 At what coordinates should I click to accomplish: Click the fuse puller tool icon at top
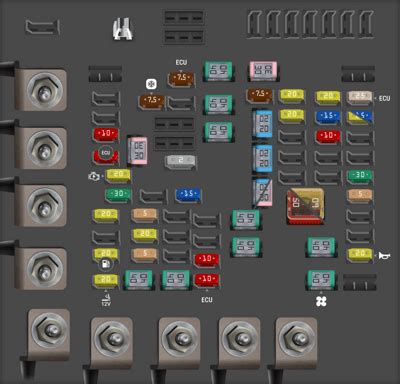[x=122, y=29]
